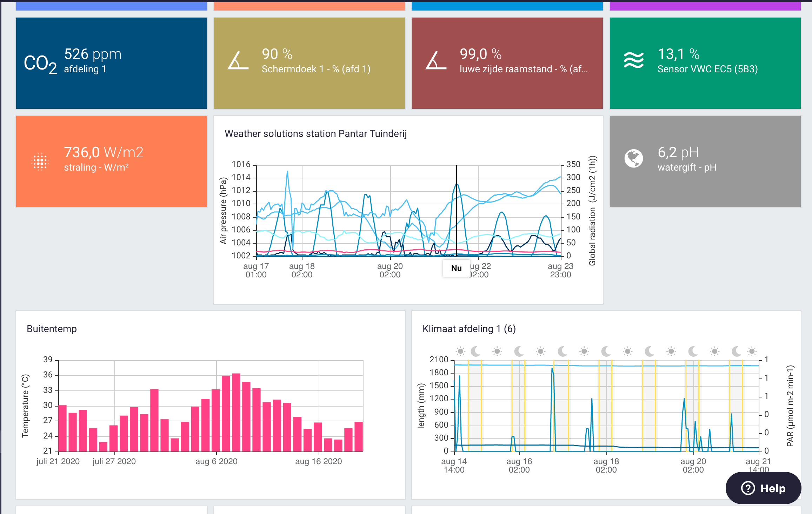This screenshot has width=812, height=514.
Task: Click the last sun icon above Klimaat chart
Action: click(x=752, y=351)
